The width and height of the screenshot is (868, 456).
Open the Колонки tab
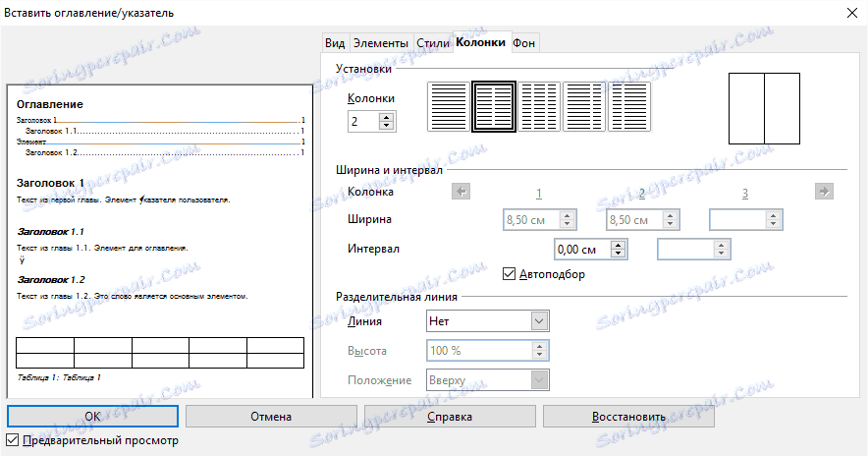pyautogui.click(x=480, y=42)
